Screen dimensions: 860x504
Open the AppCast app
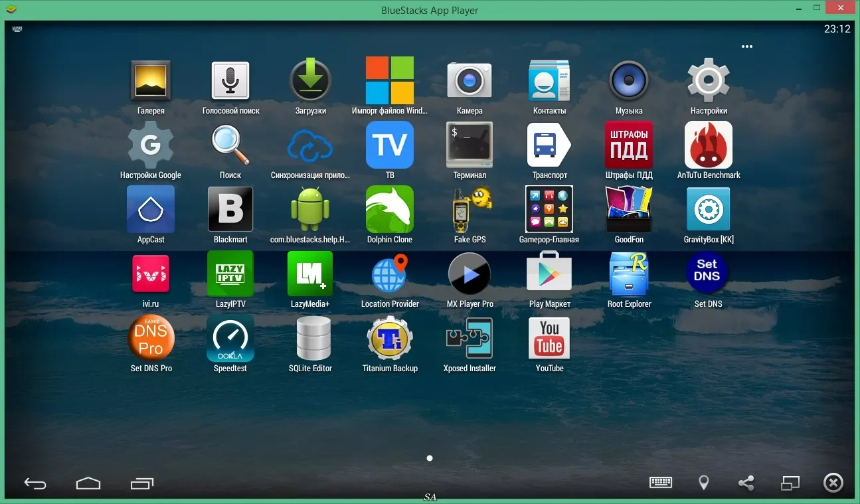tap(151, 209)
